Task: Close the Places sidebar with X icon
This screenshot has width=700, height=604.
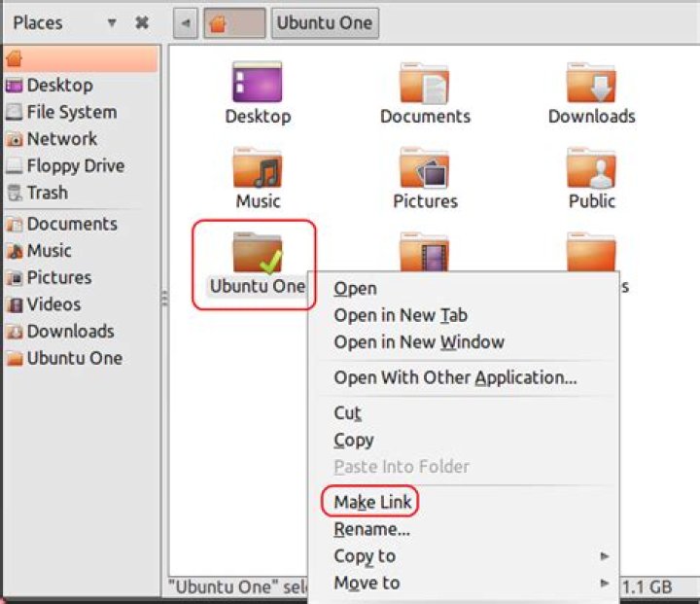Action: pos(142,22)
